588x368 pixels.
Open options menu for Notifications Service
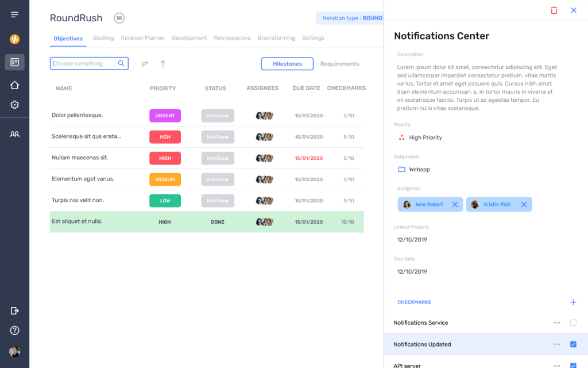(x=556, y=323)
